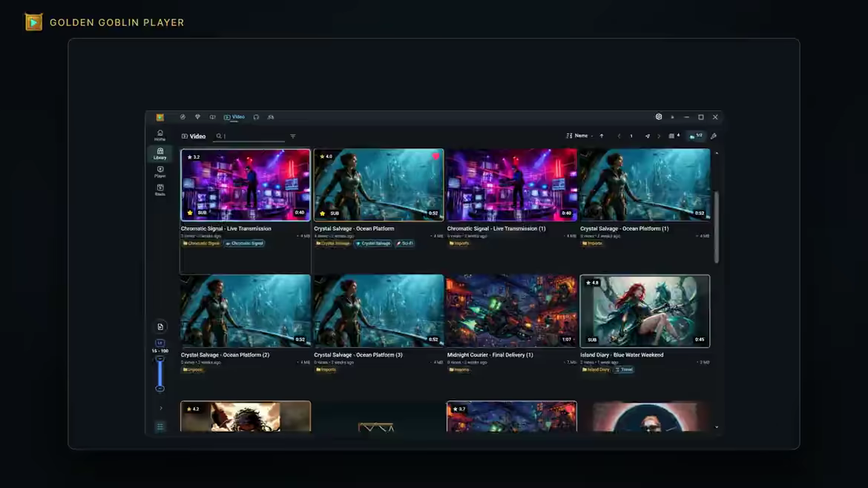Click the Island Diary folder tag

pos(596,369)
